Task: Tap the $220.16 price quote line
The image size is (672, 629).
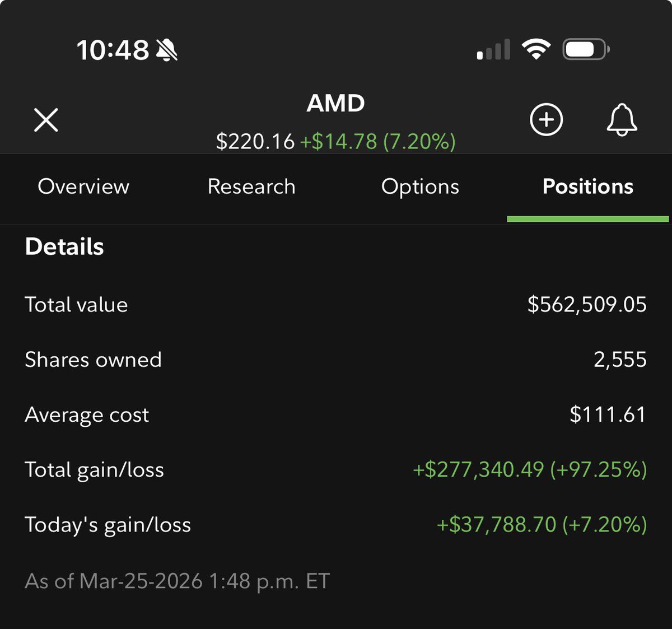Action: point(336,141)
